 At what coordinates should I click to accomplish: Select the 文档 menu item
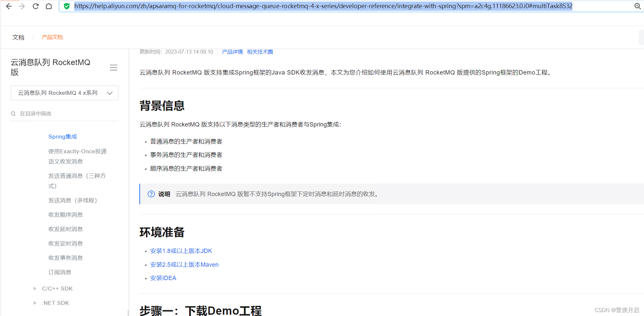click(18, 37)
